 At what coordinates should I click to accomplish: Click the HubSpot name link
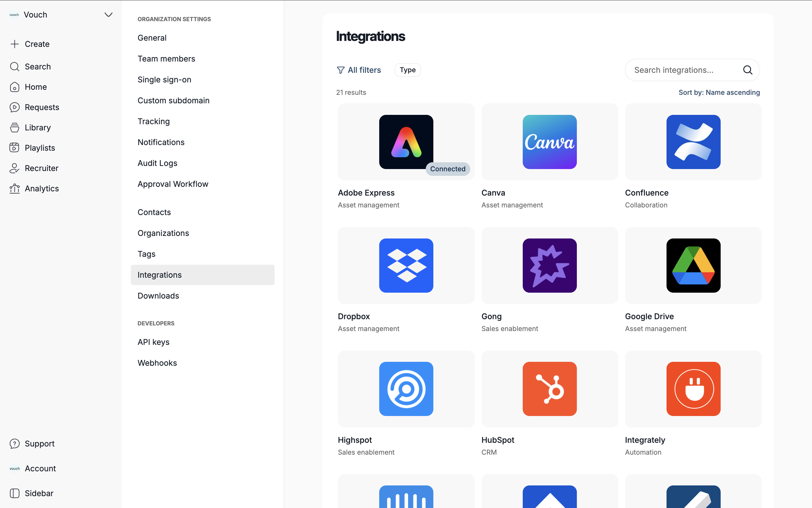pyautogui.click(x=498, y=440)
